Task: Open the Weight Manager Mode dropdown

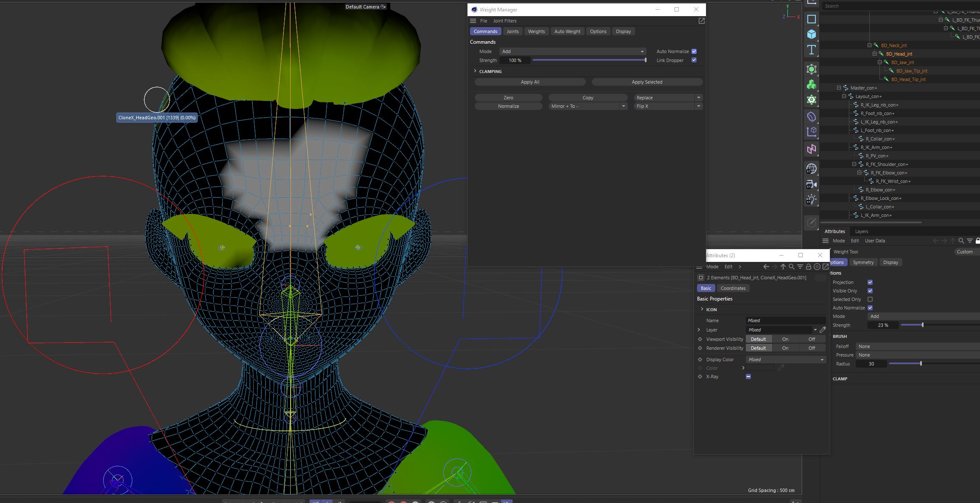Action: 572,51
